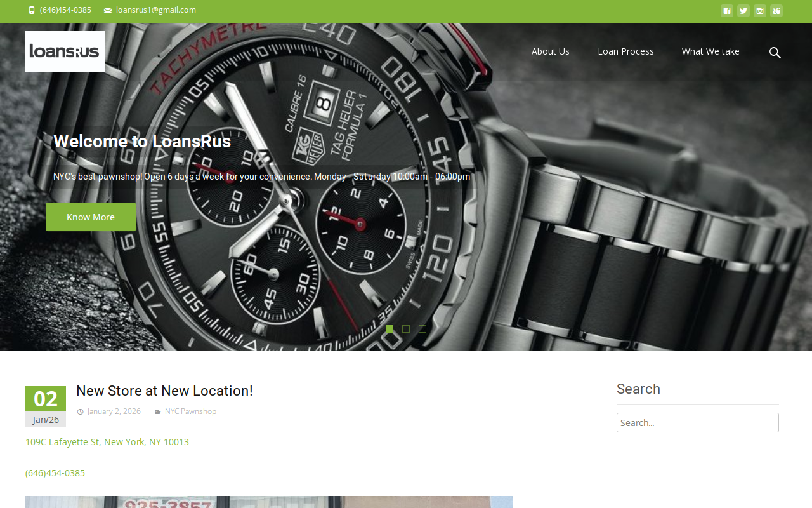Click the storefront post image
Viewport: 812px width, 508px height.
pos(269,502)
